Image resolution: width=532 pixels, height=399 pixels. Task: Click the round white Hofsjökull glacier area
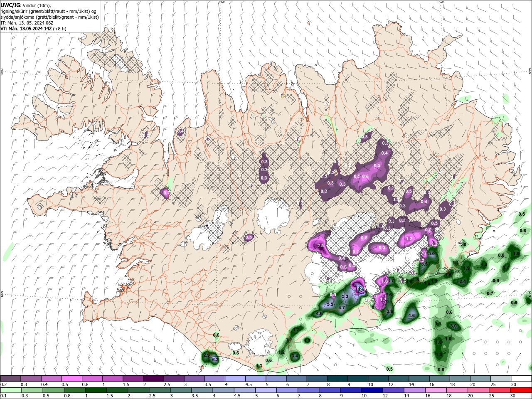pos(273,215)
